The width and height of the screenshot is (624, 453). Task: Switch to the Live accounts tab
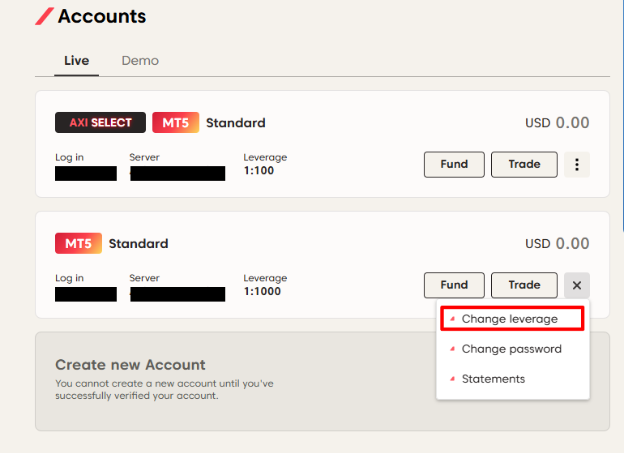pos(76,60)
